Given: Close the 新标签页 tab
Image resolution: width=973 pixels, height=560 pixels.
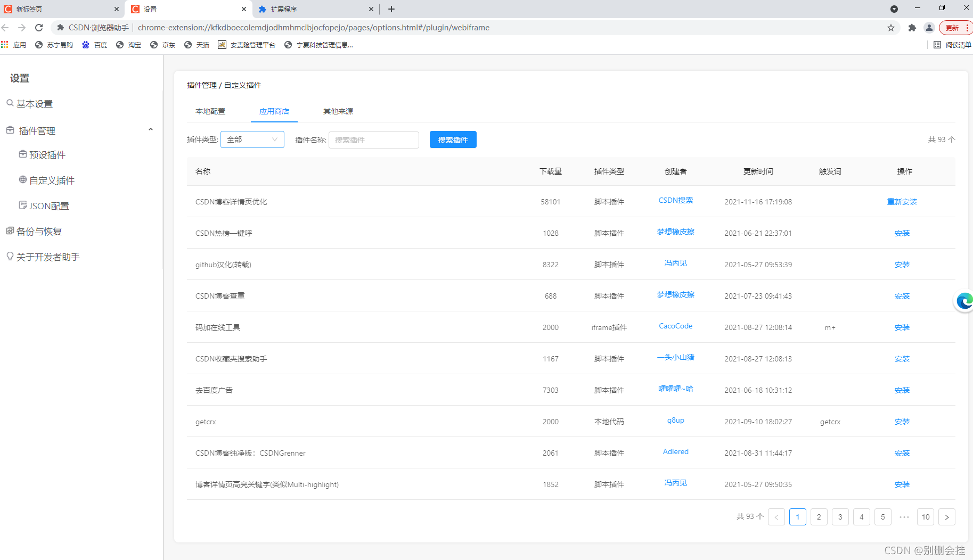Looking at the screenshot, I should click(x=117, y=9).
